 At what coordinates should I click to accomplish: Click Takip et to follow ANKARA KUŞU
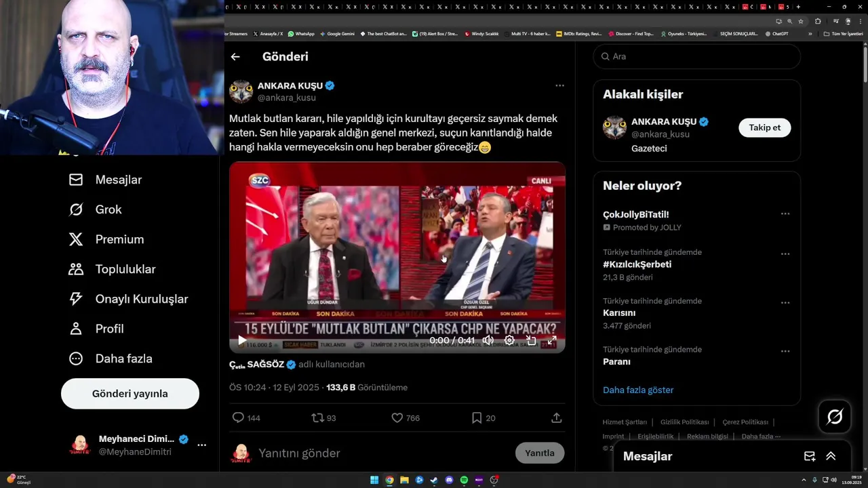point(764,127)
